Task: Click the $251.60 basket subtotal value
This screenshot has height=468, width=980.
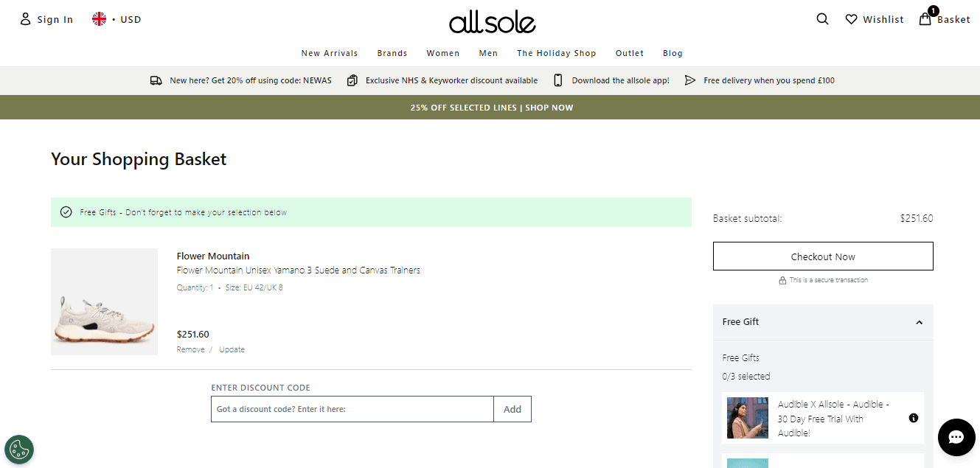Action: coord(917,219)
